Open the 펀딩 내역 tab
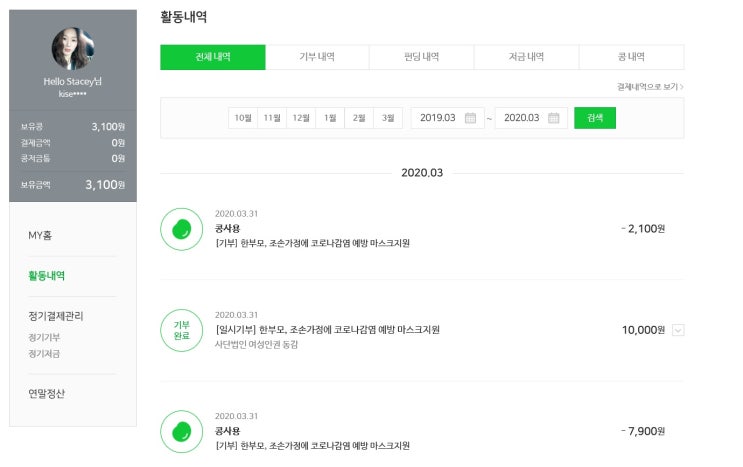 [x=422, y=57]
